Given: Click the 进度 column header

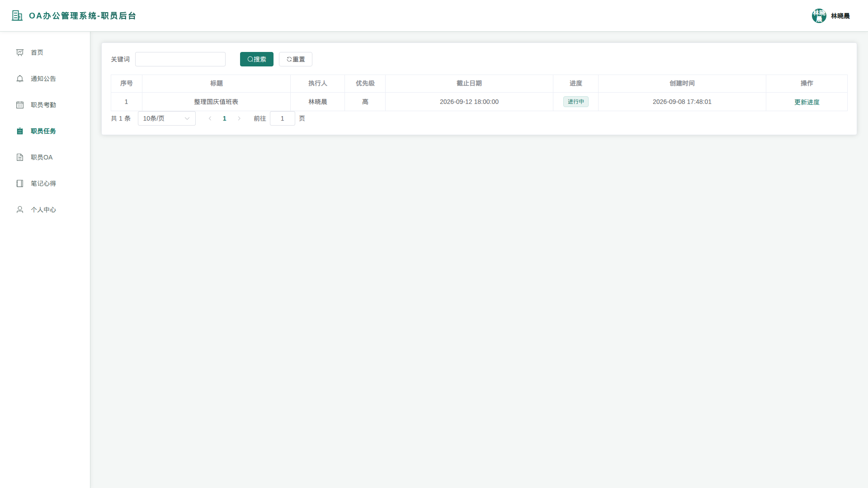Looking at the screenshot, I should point(576,83).
